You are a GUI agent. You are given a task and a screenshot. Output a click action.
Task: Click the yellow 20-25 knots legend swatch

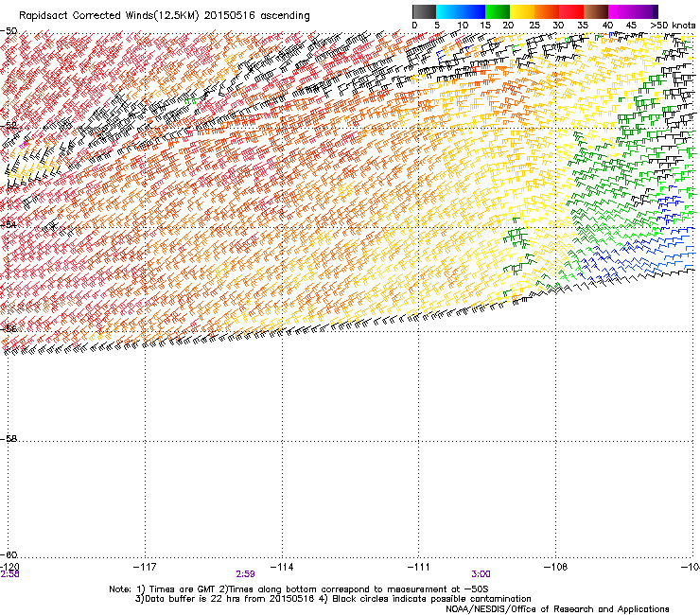pos(522,11)
